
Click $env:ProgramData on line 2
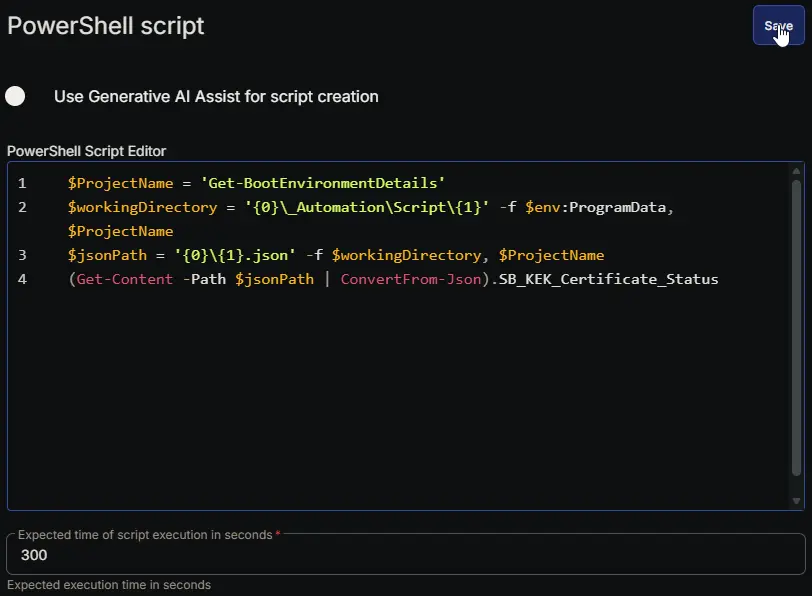(x=595, y=207)
